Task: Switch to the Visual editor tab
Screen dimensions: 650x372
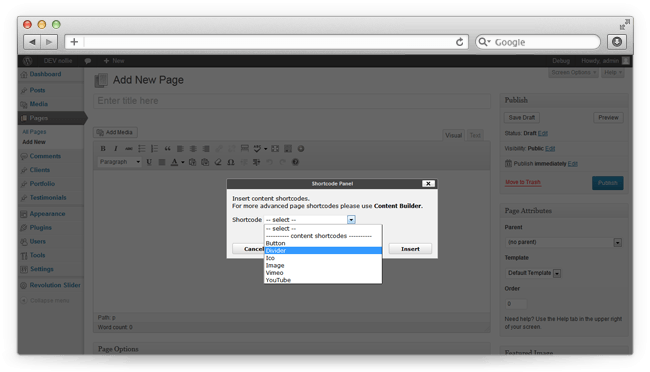Action: point(453,135)
